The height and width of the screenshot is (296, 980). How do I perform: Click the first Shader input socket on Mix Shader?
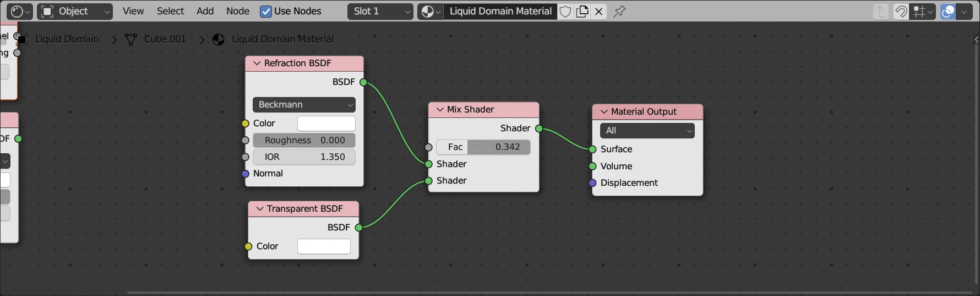coord(429,164)
